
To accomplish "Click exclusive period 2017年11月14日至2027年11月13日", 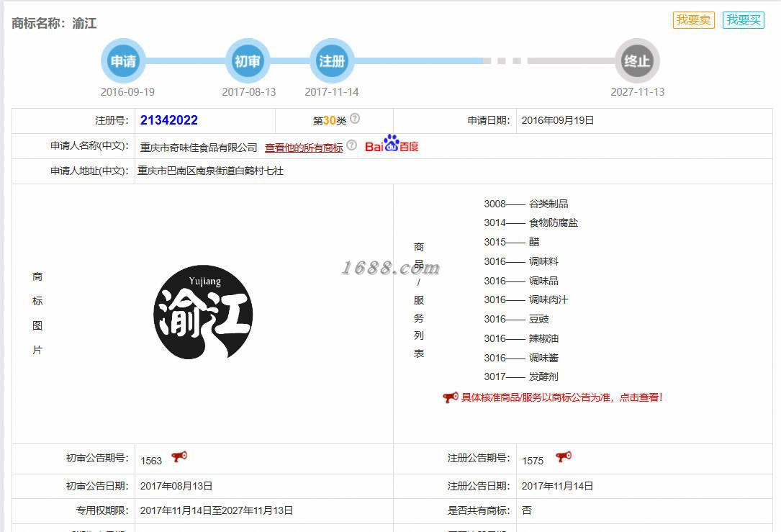I will (x=217, y=510).
